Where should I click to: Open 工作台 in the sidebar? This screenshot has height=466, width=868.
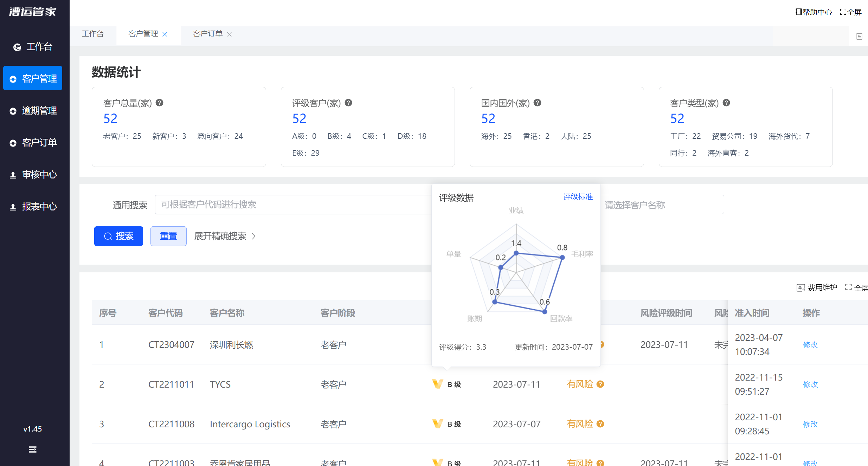pyautogui.click(x=33, y=46)
